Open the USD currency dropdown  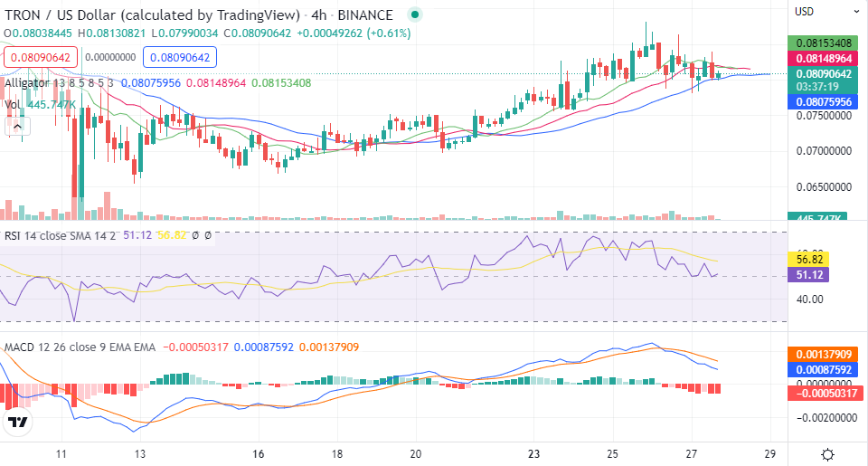point(827,11)
